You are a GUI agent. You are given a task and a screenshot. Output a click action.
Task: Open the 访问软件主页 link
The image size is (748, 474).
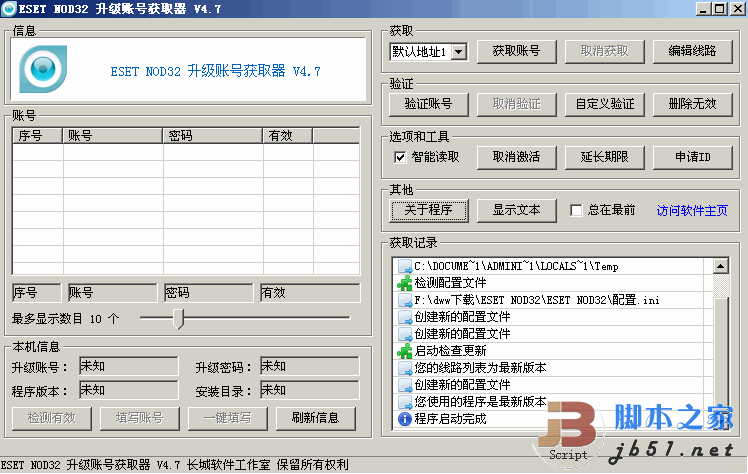[x=692, y=210]
